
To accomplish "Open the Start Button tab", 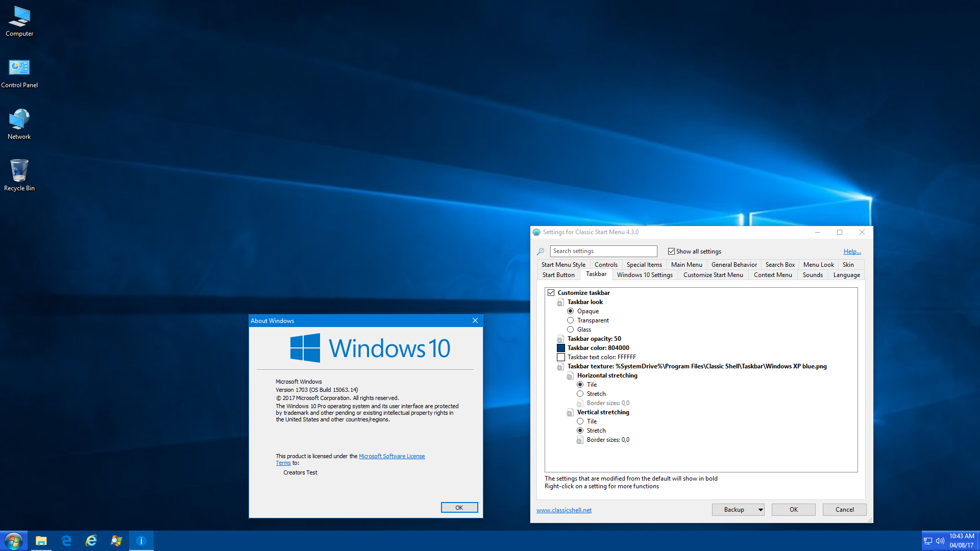I will (558, 275).
